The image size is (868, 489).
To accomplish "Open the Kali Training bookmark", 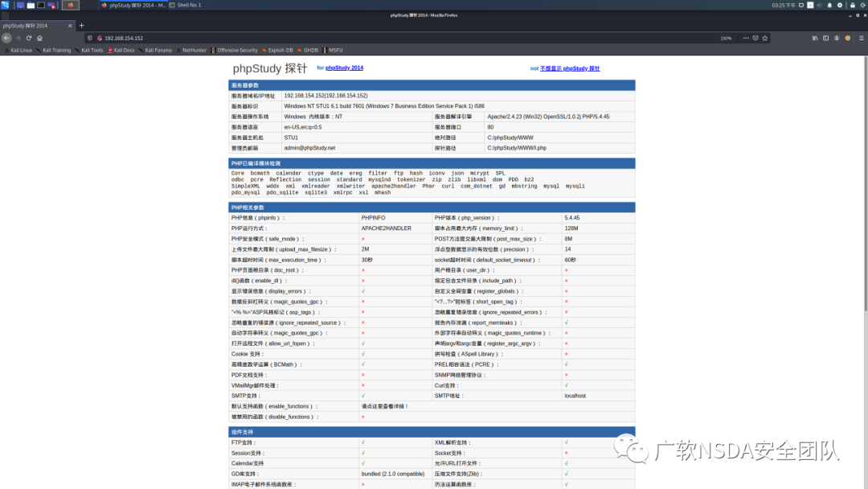I will [54, 51].
